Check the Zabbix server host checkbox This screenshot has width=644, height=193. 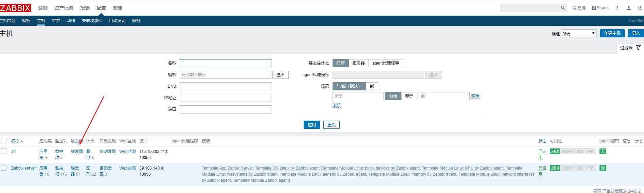pyautogui.click(x=4, y=168)
